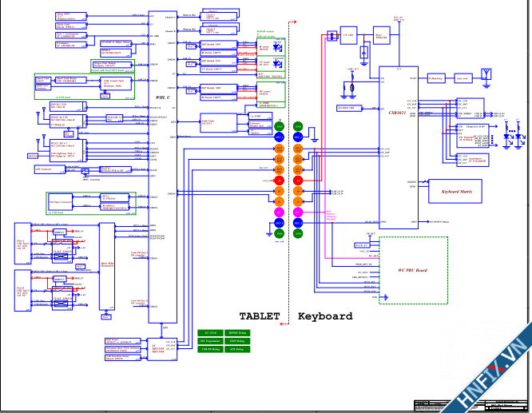Select the CSR1021 chip block
Image resolution: width=532 pixels, height=413 pixels.
coord(397,113)
